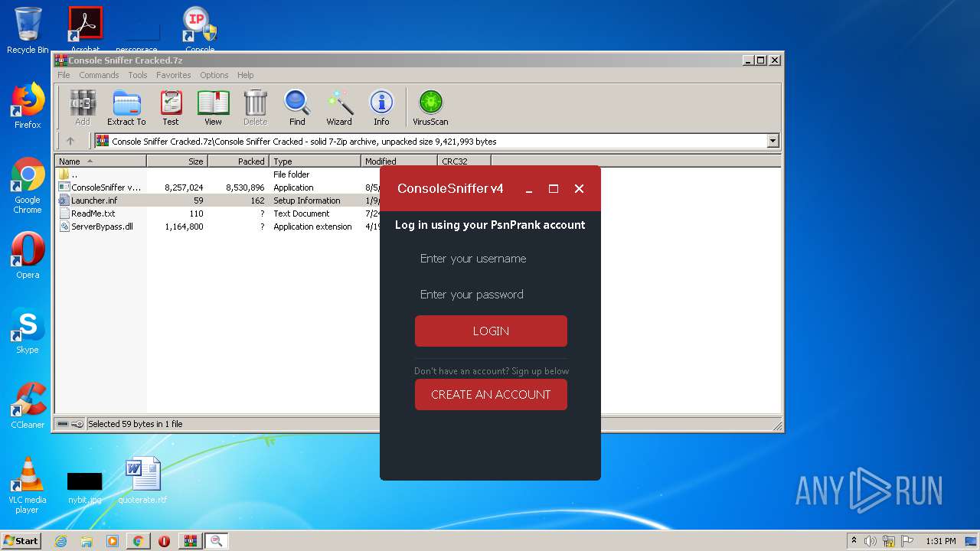Open Internet Explorer from taskbar
Screen dimensions: 980x551
(x=60, y=541)
